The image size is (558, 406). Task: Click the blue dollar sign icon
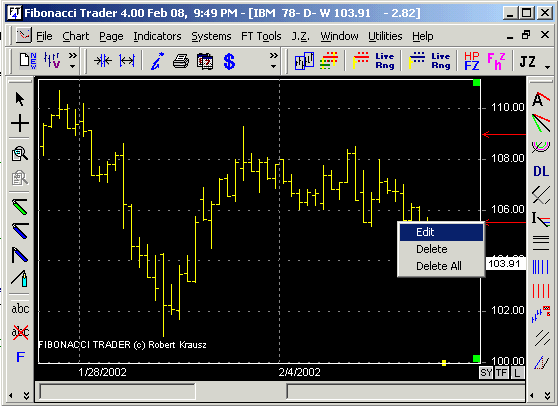229,61
